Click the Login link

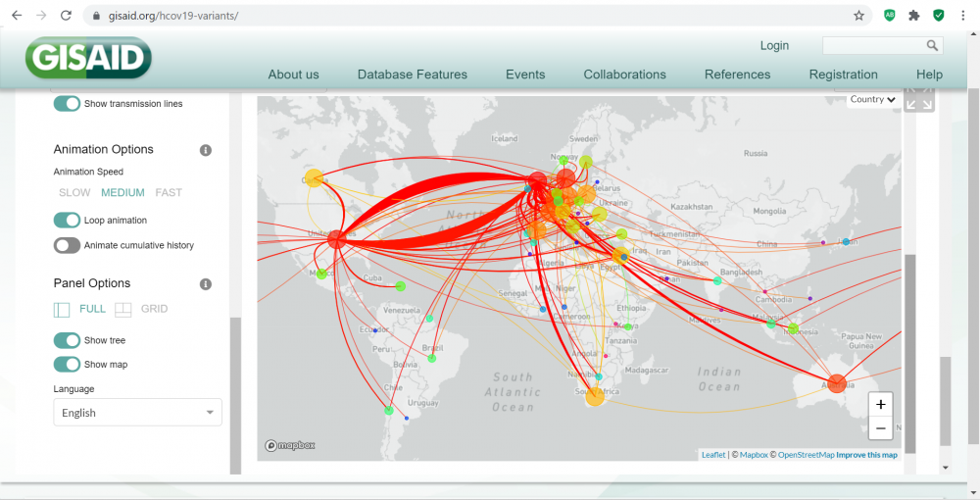(774, 46)
